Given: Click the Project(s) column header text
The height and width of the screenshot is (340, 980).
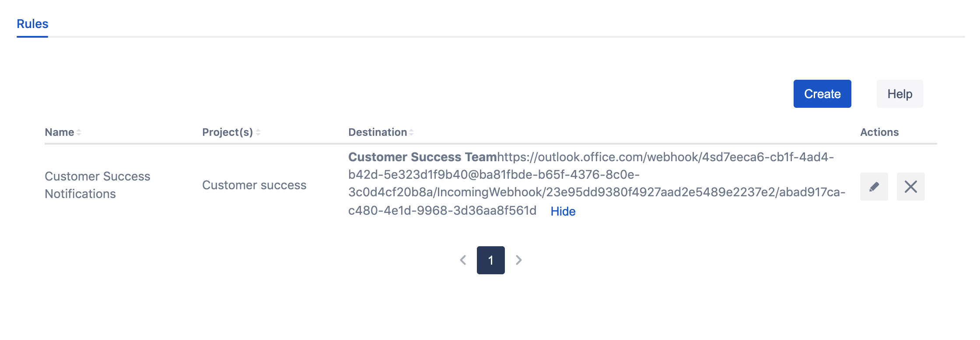Looking at the screenshot, I should [x=227, y=132].
